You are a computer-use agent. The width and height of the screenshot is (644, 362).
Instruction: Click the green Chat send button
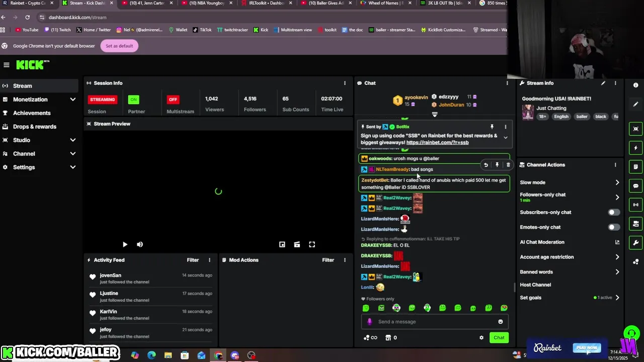(x=499, y=338)
